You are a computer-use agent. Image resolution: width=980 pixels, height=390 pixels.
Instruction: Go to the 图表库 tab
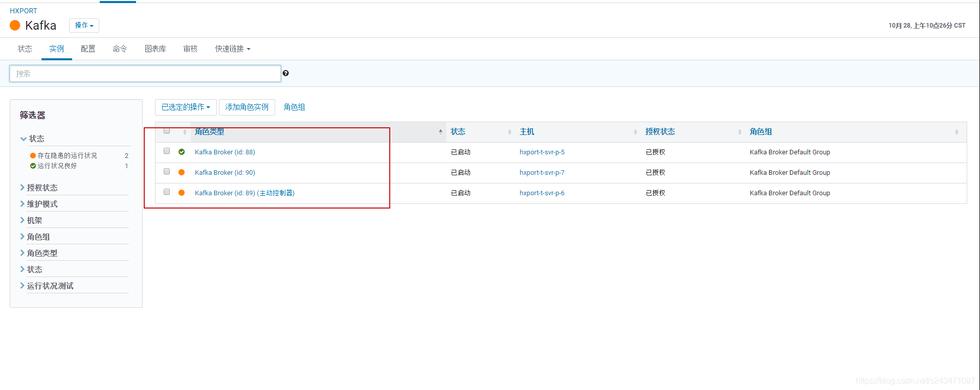155,49
